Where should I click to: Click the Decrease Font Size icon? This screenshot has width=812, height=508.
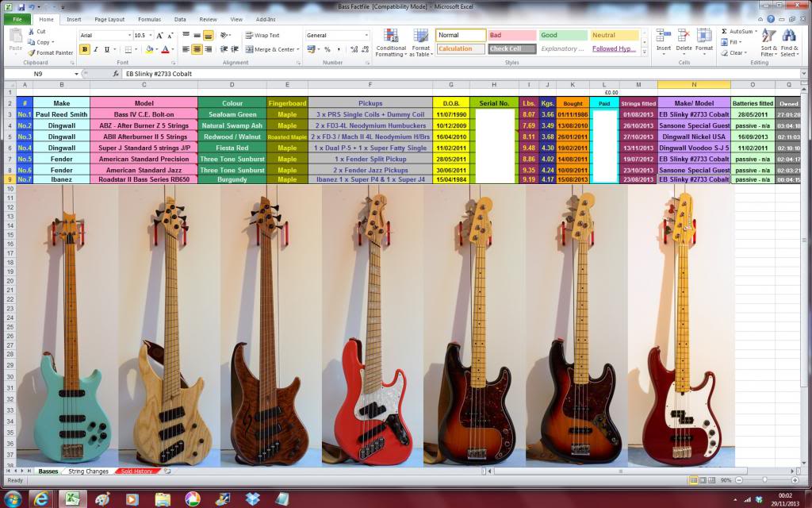pos(170,35)
